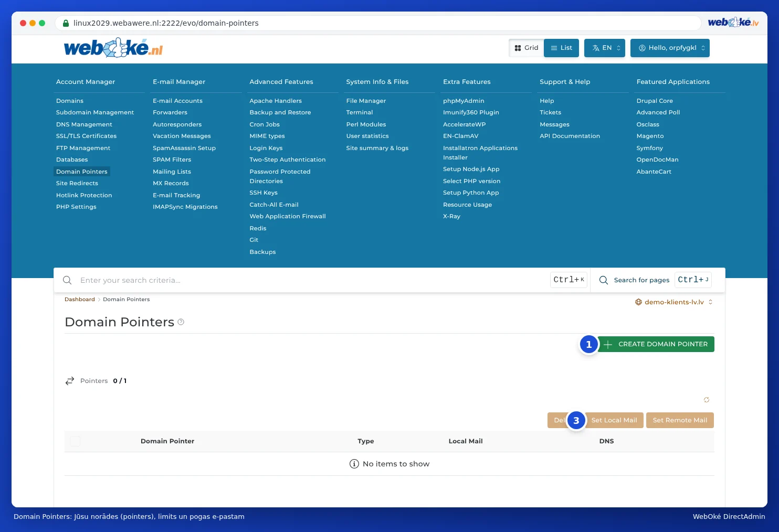Open the Hello, orpfygkl user menu
779x532 pixels.
click(670, 48)
